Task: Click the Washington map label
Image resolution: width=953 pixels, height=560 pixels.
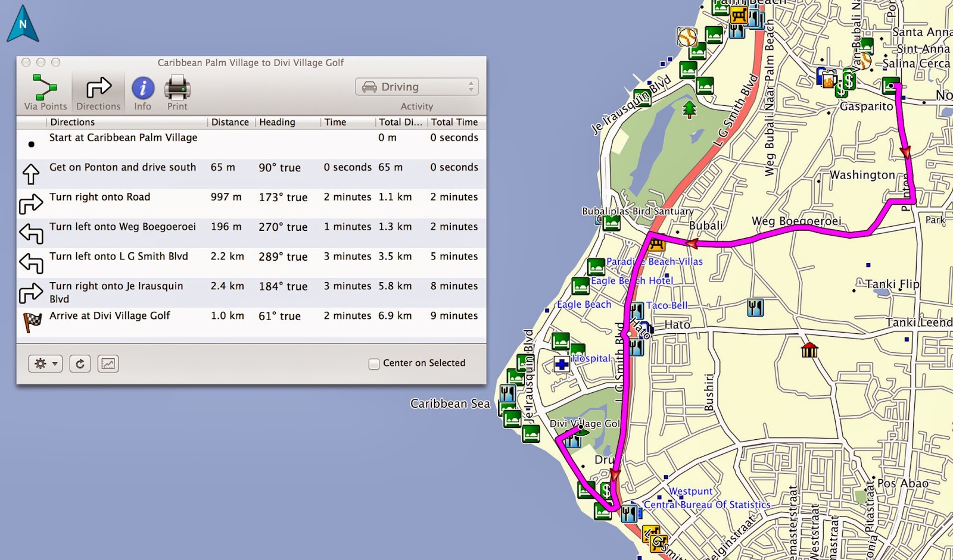Action: click(862, 175)
